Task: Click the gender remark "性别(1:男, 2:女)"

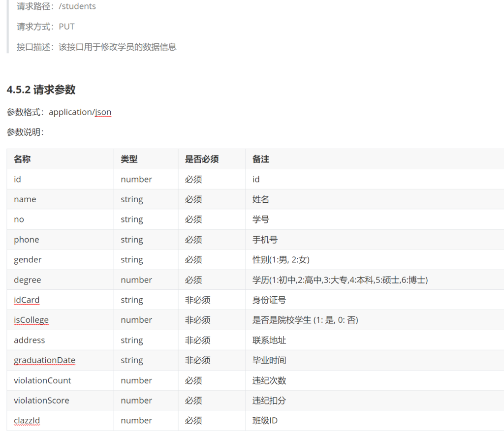Action: pyautogui.click(x=281, y=260)
